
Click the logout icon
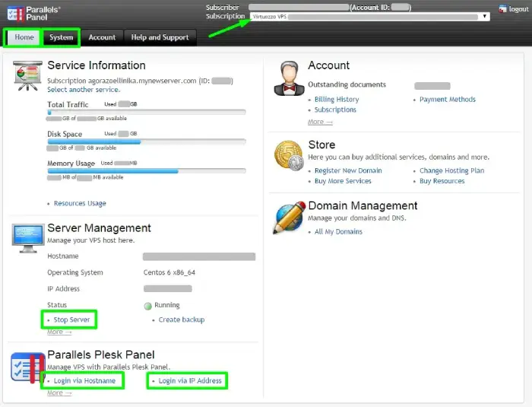coord(502,9)
